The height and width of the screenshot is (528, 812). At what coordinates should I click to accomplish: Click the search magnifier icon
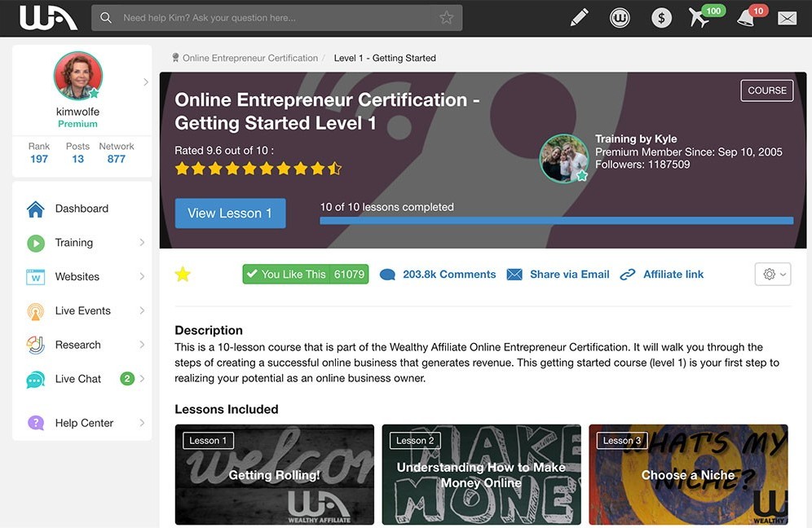(x=106, y=18)
